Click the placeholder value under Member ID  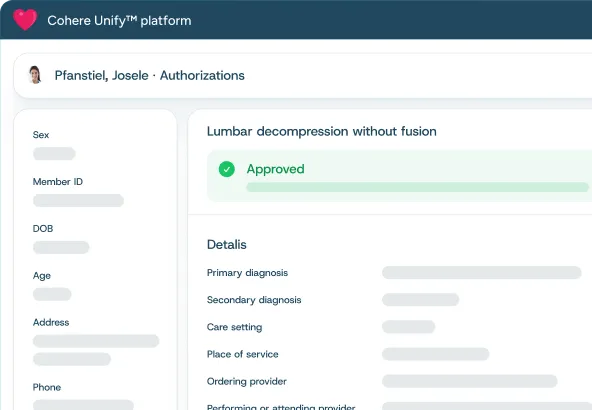tap(79, 200)
